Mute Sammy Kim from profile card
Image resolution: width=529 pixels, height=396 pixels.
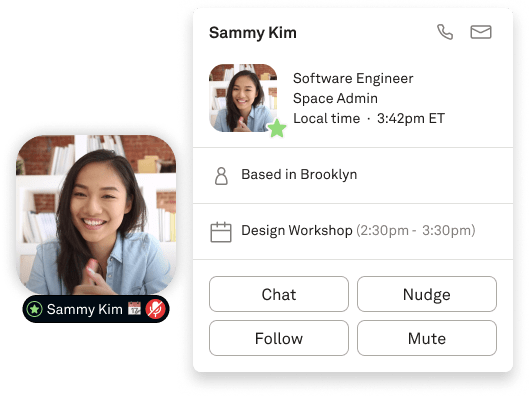point(427,338)
